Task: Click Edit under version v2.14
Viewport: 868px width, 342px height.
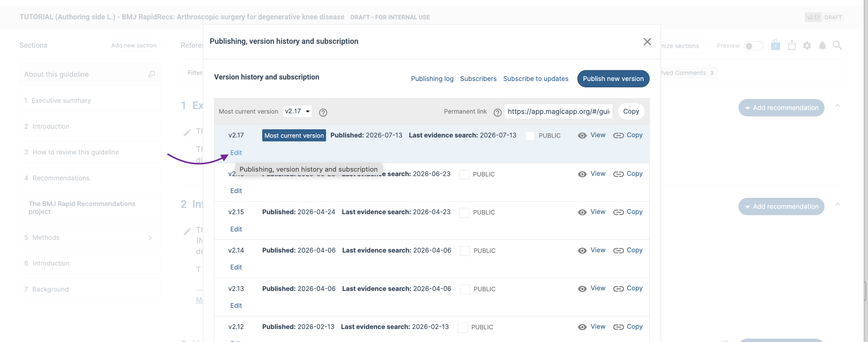Action: (x=236, y=267)
